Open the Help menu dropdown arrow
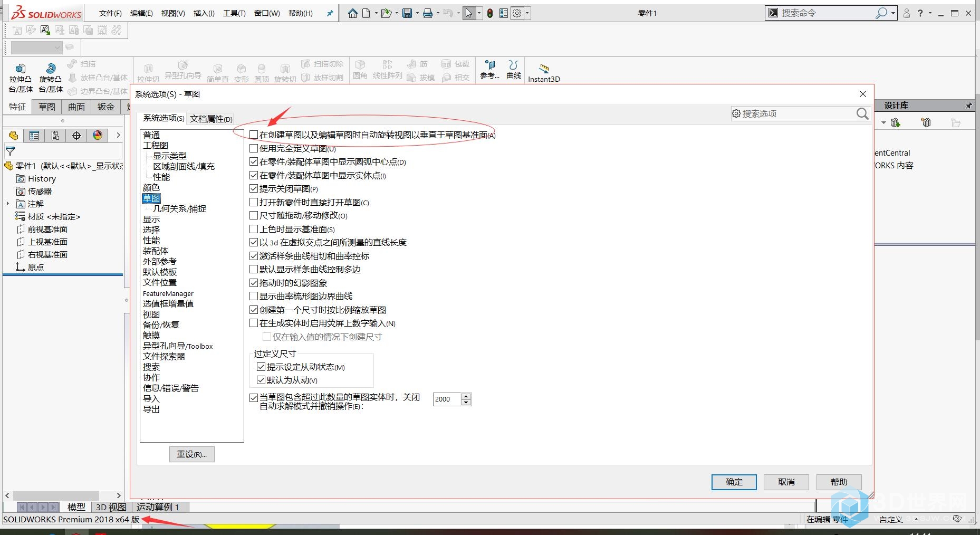 click(x=930, y=13)
